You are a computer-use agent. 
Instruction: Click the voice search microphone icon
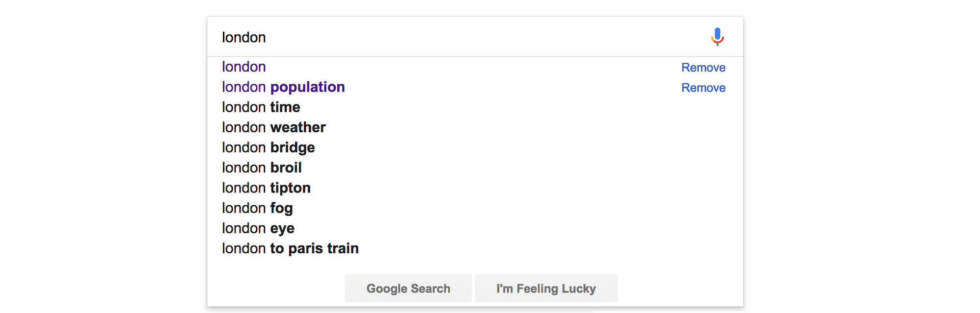pos(717,37)
